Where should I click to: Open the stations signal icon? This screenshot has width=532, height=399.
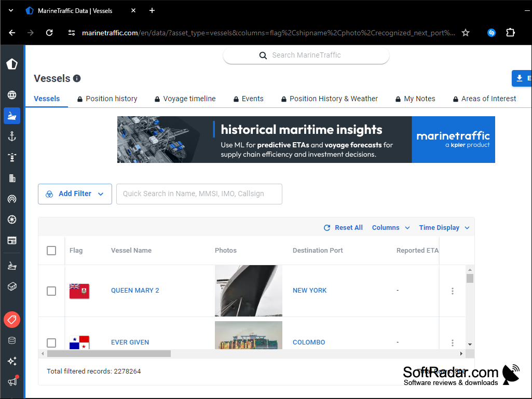[x=12, y=199]
